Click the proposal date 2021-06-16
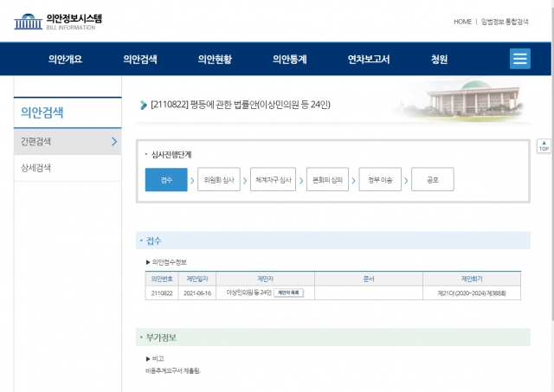The image size is (554, 392). pos(197,293)
